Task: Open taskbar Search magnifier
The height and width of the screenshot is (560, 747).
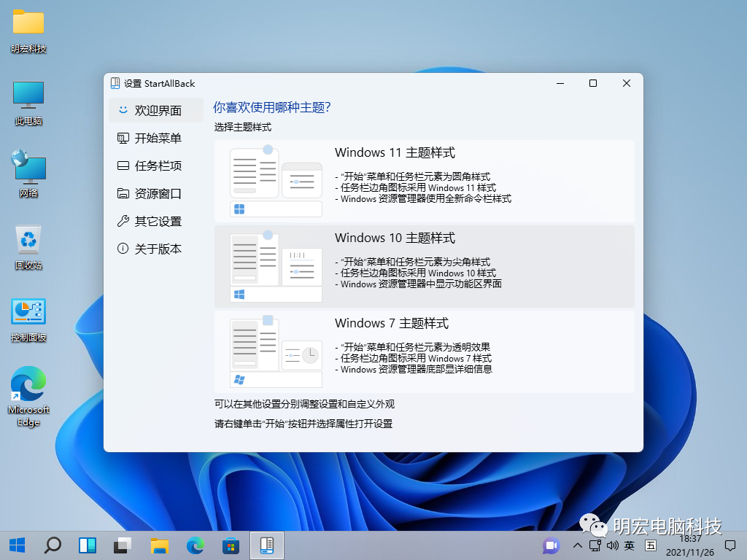Action: [x=53, y=545]
